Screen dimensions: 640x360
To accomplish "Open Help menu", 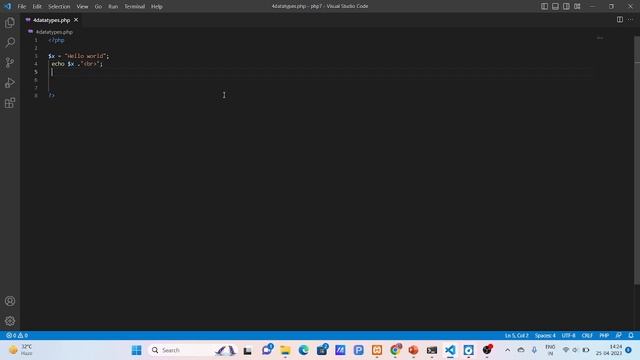I will [x=157, y=7].
